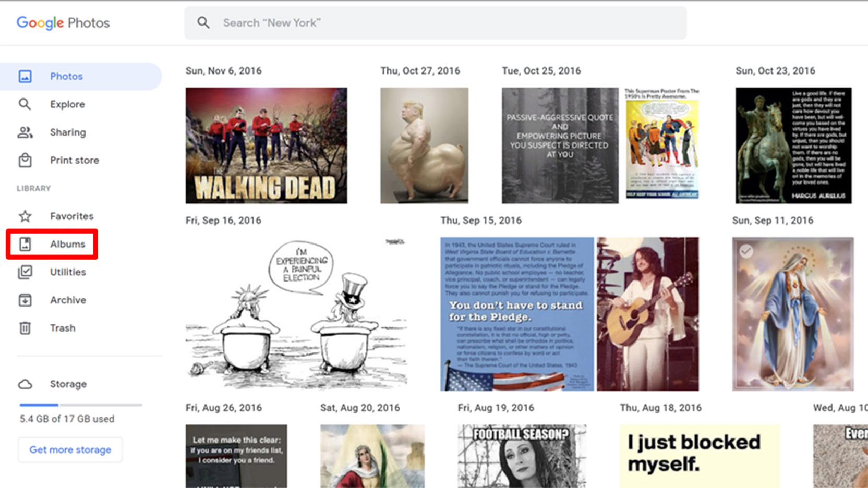Click the Photos icon in sidebar

pos(25,76)
